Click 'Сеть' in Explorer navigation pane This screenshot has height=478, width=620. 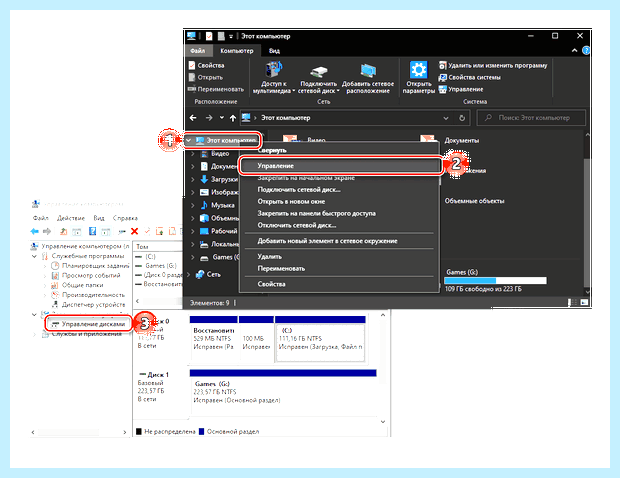214,274
